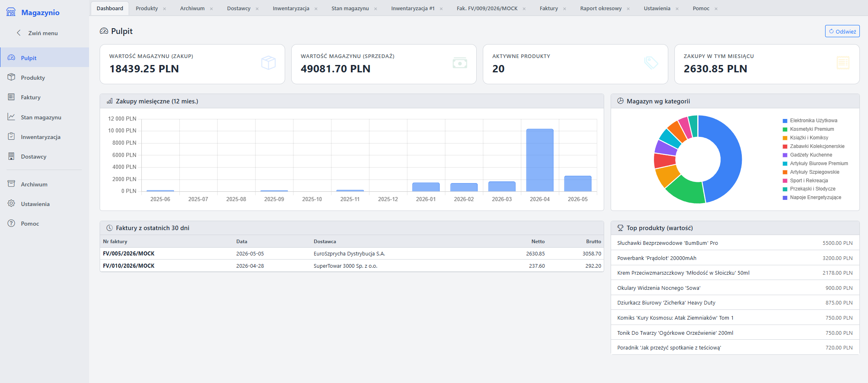The height and width of the screenshot is (383, 868).
Task: Close the Produkty tab
Action: pyautogui.click(x=165, y=9)
